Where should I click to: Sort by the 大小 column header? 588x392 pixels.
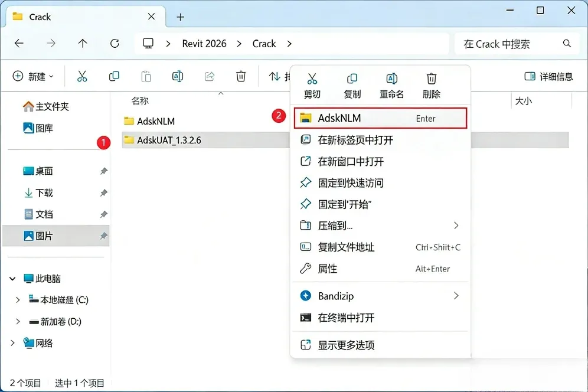(524, 100)
